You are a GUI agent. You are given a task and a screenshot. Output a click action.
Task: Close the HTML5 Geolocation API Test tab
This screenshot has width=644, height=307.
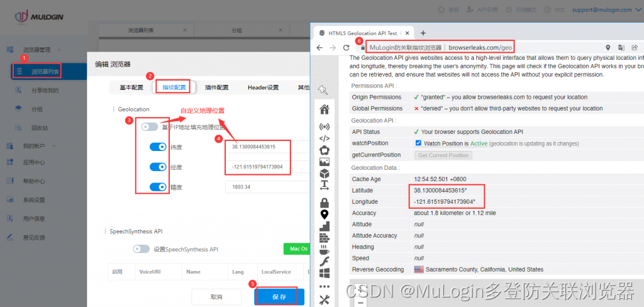point(407,33)
